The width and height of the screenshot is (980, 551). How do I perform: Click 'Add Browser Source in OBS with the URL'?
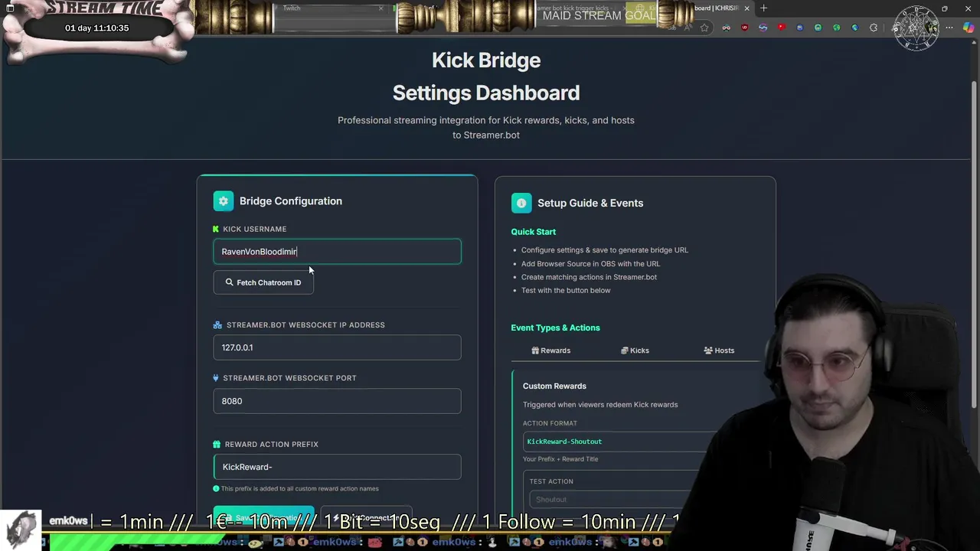[590, 263]
